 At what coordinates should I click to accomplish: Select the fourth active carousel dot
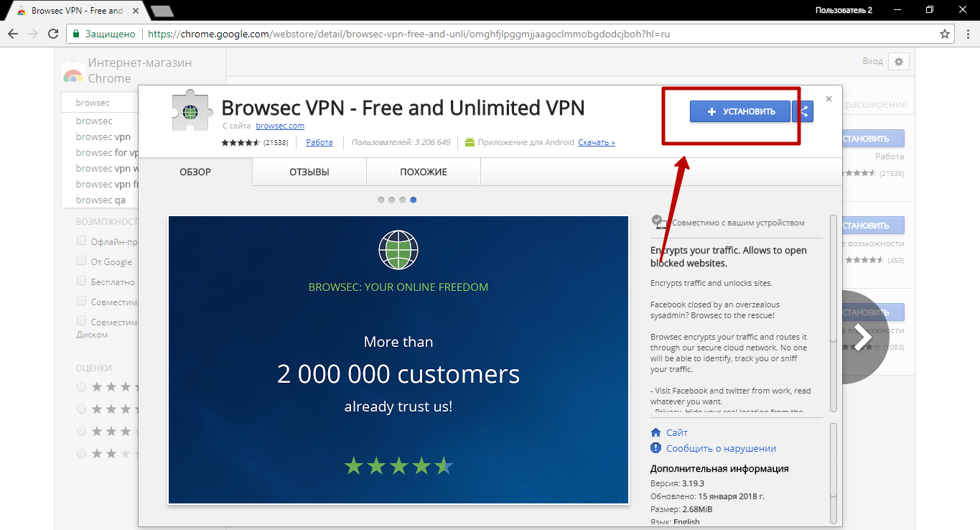[414, 200]
